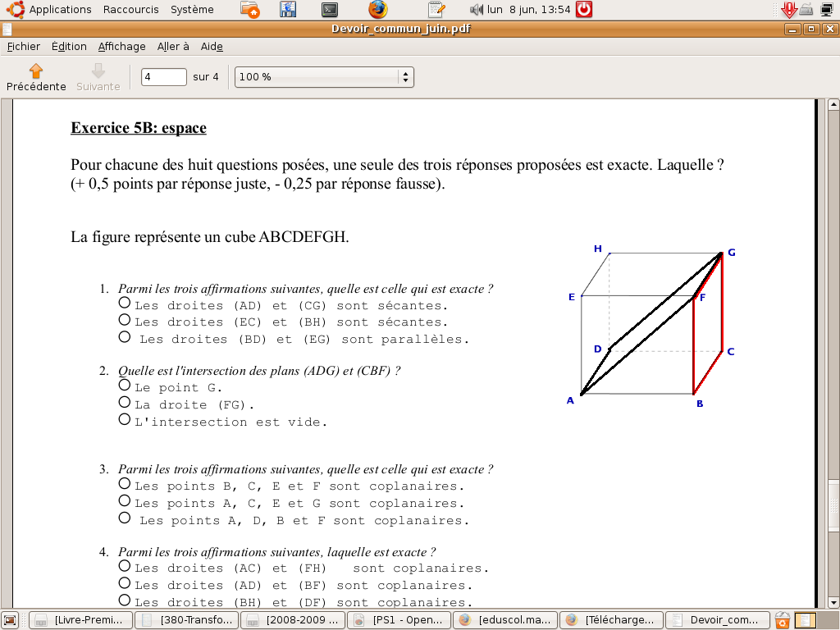Open the Affichage menu
Screen dimensions: 840x630
click(x=121, y=47)
